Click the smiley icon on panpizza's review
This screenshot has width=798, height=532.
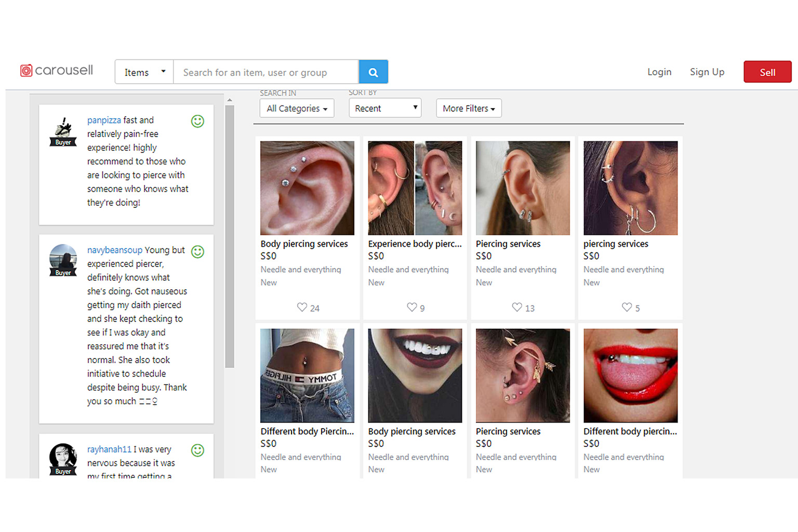click(197, 121)
